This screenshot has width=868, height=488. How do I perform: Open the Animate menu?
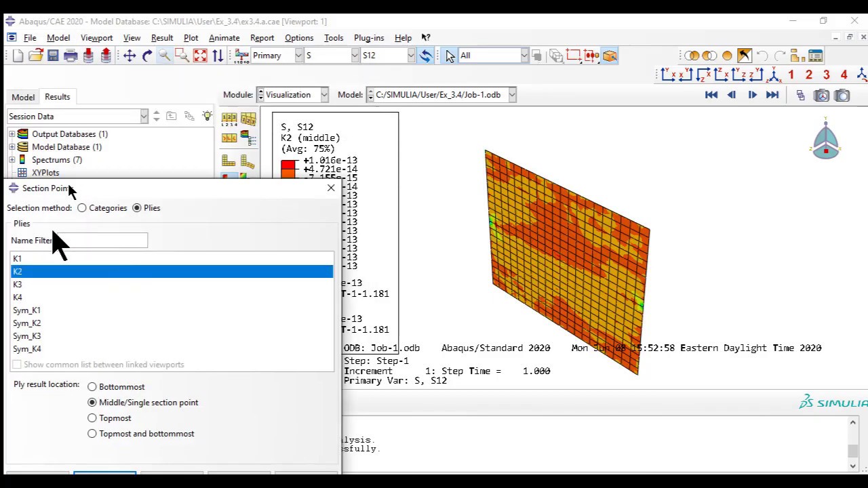coord(224,38)
